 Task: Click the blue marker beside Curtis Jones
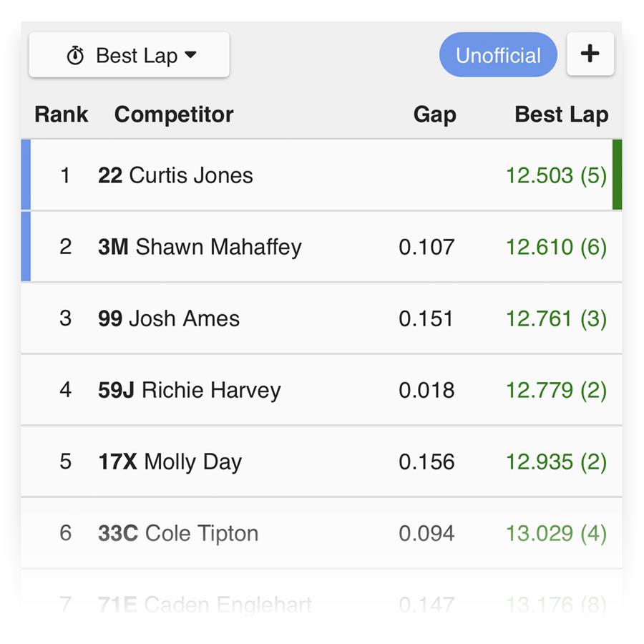(26, 175)
